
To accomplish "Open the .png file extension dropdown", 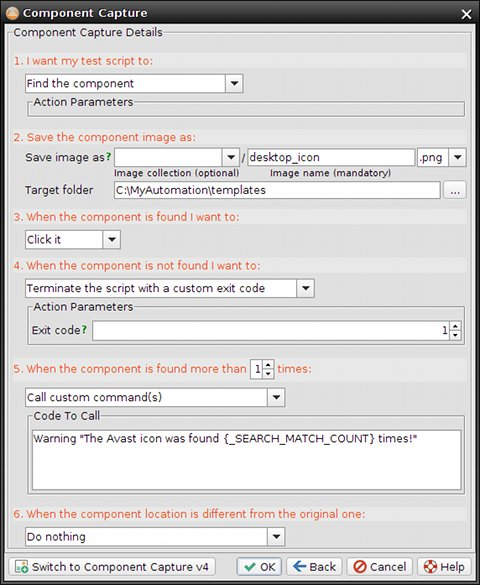I will (458, 157).
